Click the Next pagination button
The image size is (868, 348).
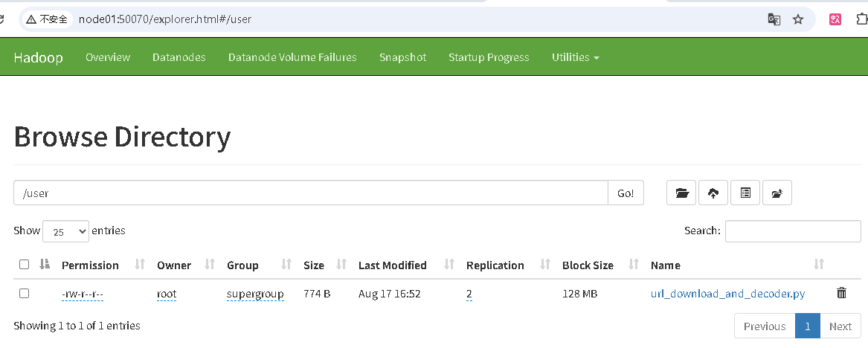tap(840, 326)
